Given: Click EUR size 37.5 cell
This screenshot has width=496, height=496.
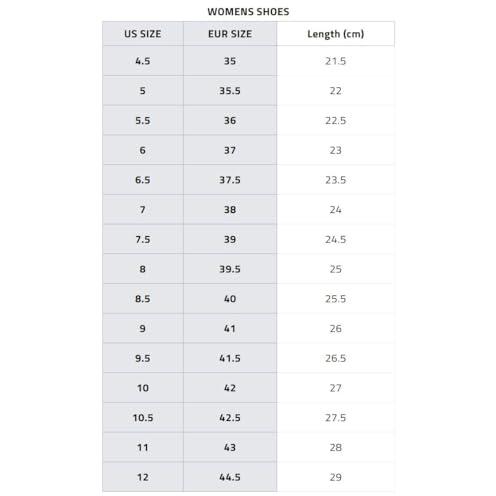Looking at the screenshot, I should click(x=230, y=180).
